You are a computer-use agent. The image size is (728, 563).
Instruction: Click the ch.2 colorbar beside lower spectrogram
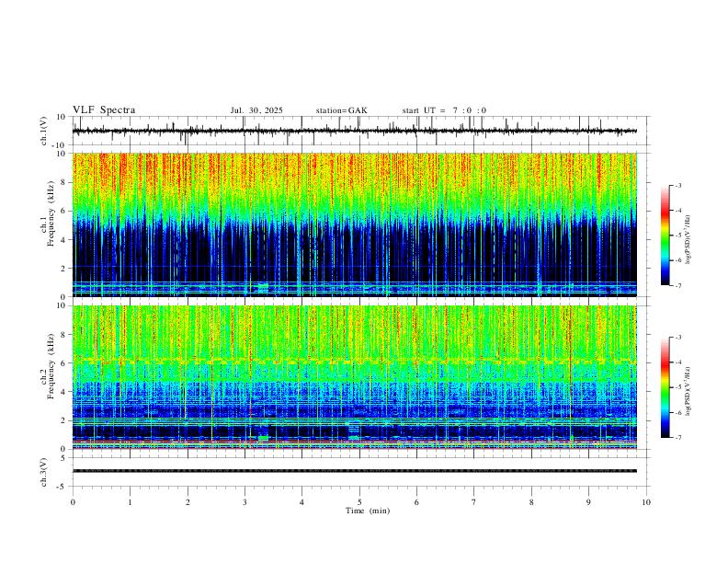click(x=665, y=387)
